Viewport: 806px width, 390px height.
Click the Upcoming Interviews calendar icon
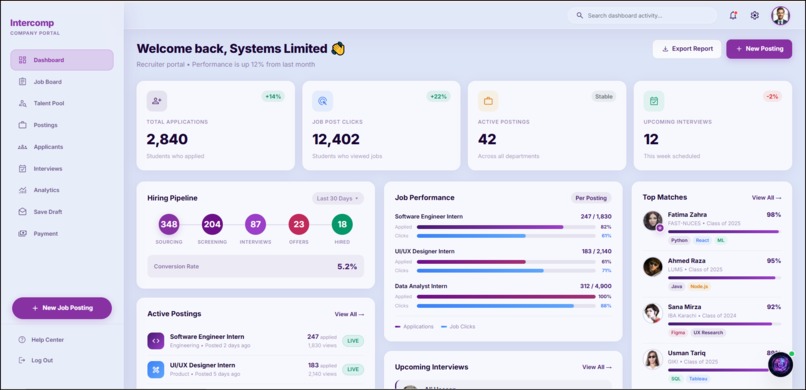(653, 101)
